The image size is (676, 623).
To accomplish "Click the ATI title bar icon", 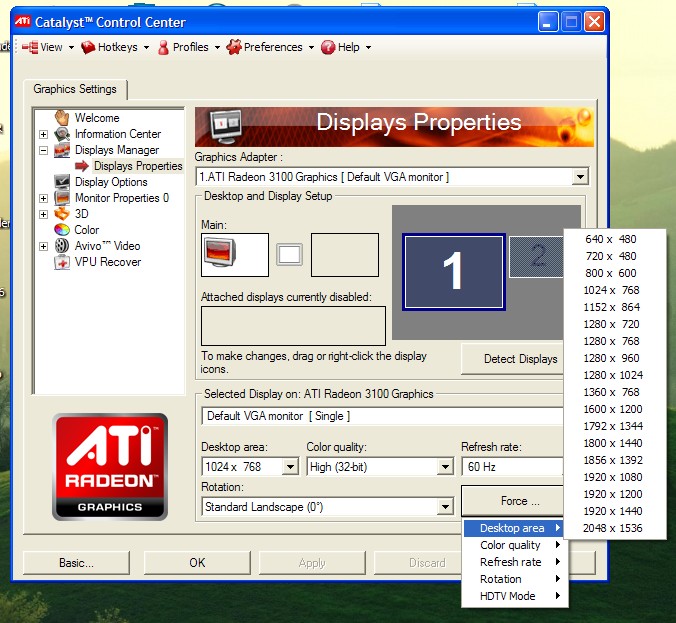I will pyautogui.click(x=22, y=21).
